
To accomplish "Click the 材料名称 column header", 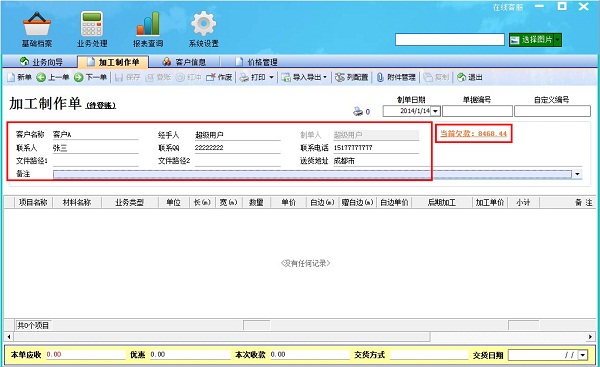I will pyautogui.click(x=77, y=202).
